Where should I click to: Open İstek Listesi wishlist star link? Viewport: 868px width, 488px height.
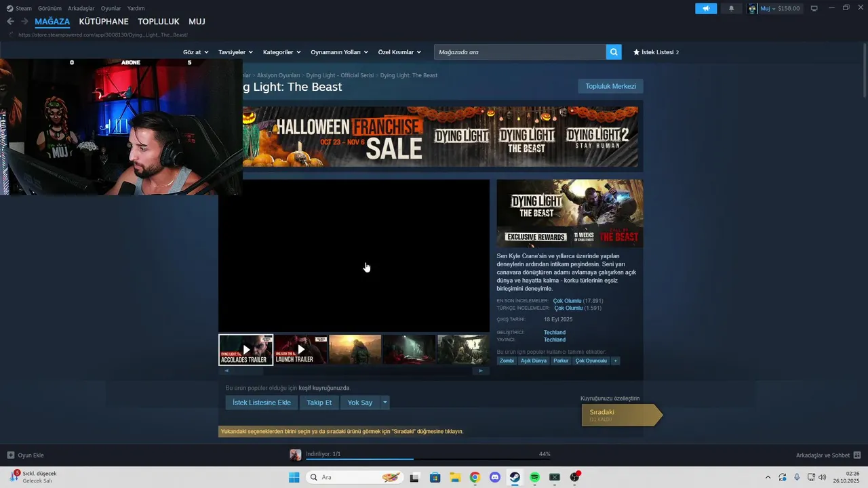tap(656, 52)
